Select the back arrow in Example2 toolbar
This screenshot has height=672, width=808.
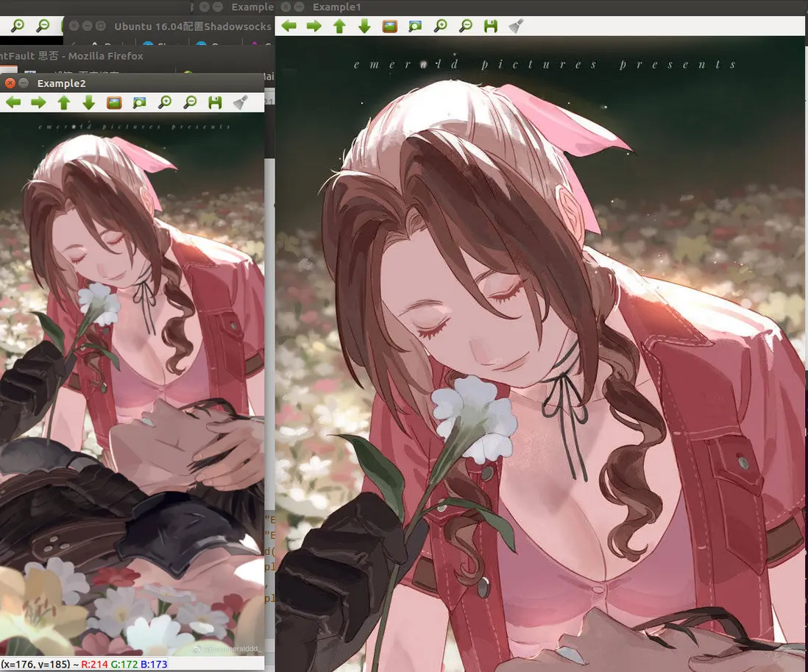pyautogui.click(x=13, y=102)
